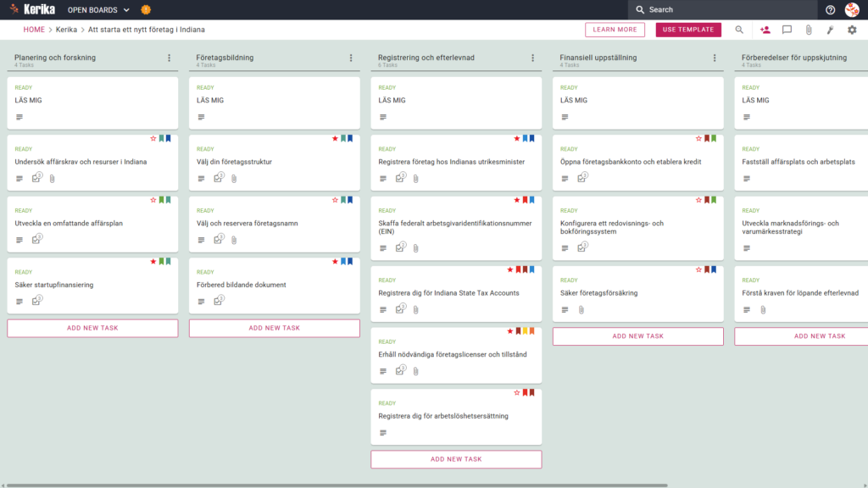This screenshot has height=488, width=868.
Task: Open Finansiell uppställning column menu
Action: point(715,58)
